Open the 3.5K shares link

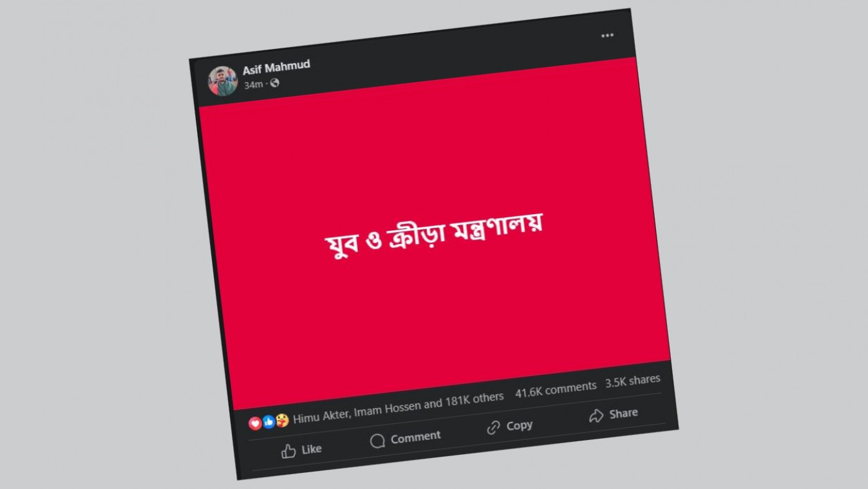pyautogui.click(x=633, y=381)
